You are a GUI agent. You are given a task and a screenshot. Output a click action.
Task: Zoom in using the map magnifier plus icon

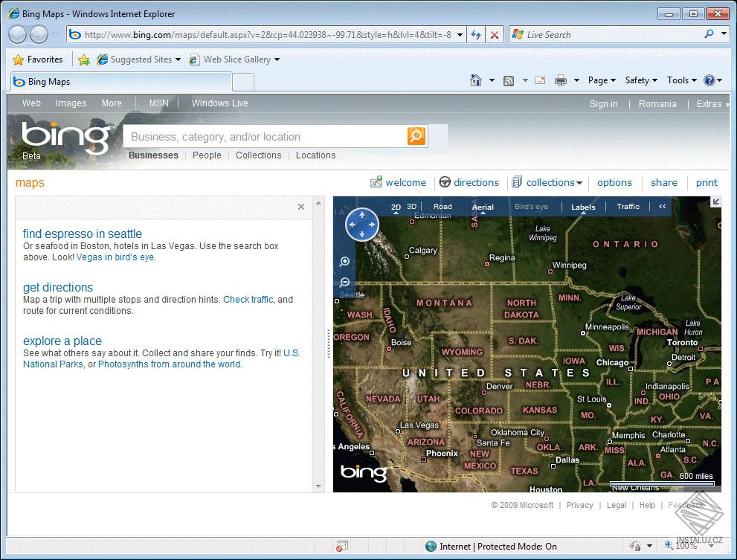tap(344, 261)
